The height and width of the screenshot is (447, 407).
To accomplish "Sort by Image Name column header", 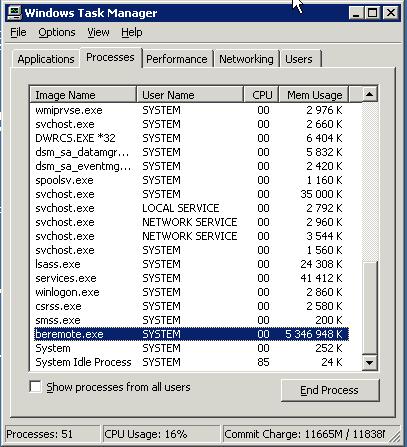I will 83,95.
